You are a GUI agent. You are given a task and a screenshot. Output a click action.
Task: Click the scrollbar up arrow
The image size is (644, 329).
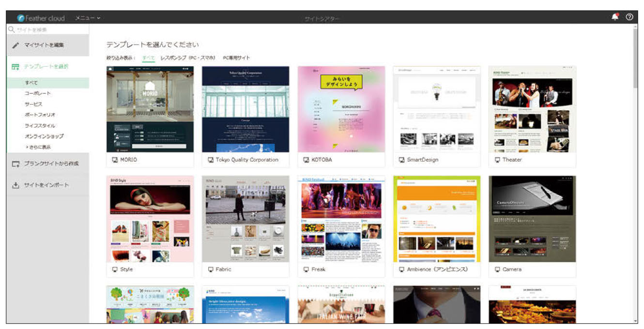point(635,27)
